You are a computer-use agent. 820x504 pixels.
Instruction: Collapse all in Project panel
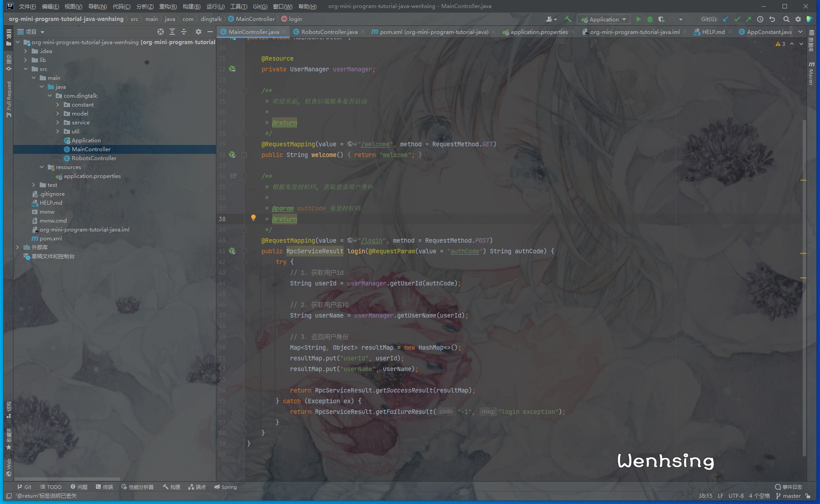(184, 32)
